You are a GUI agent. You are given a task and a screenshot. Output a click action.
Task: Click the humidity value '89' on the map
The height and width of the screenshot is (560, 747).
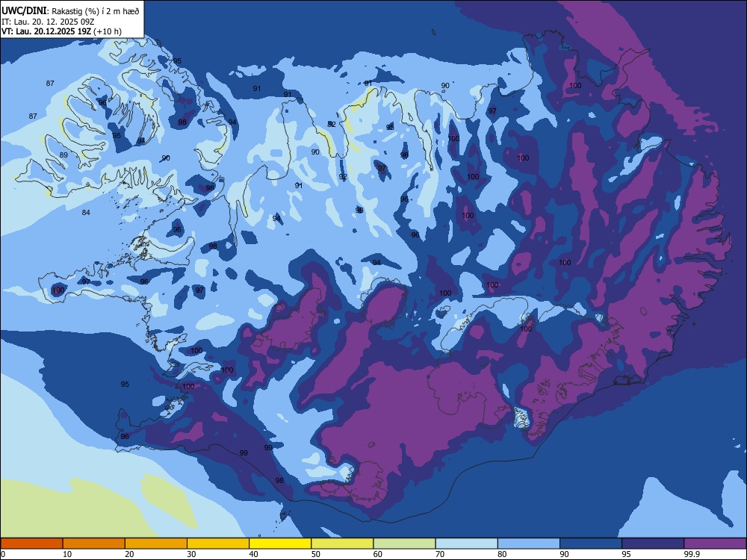63,155
